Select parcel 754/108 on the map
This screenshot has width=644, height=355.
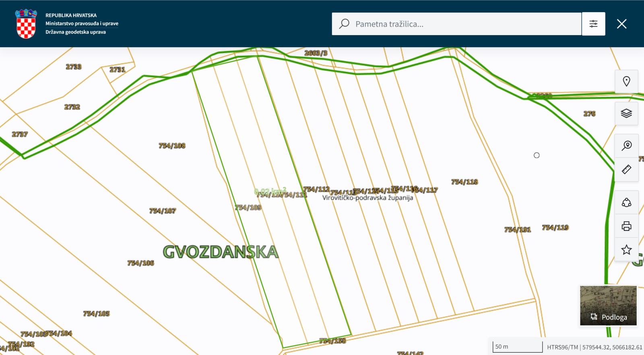[172, 146]
